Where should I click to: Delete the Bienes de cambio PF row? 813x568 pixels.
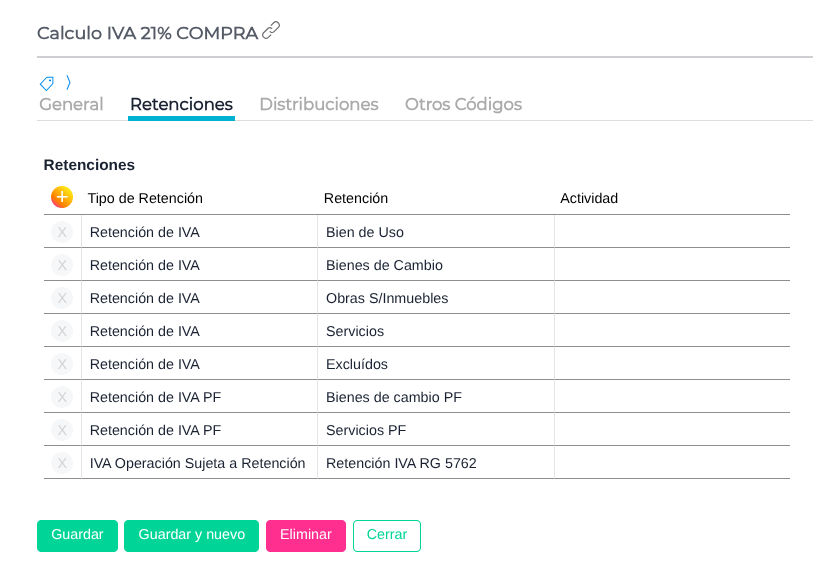[x=62, y=397]
